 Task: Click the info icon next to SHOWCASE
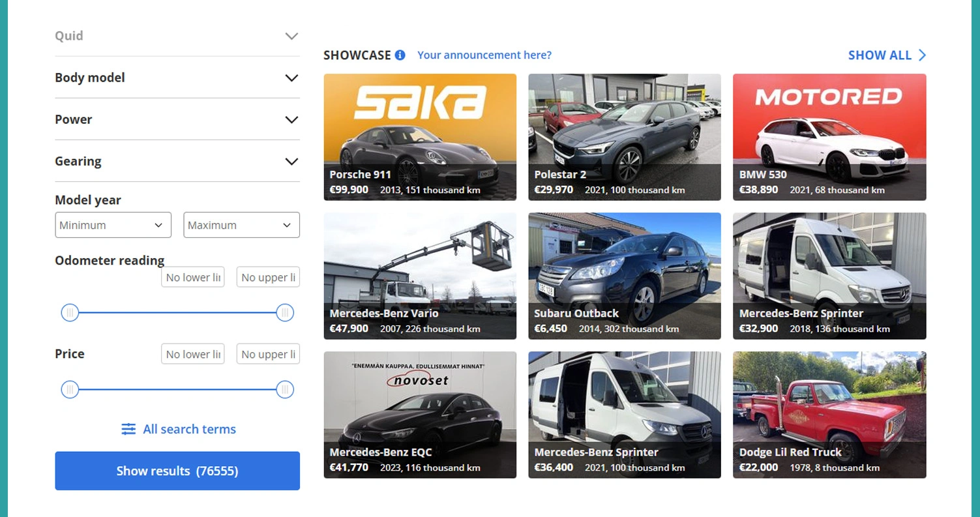click(x=400, y=55)
